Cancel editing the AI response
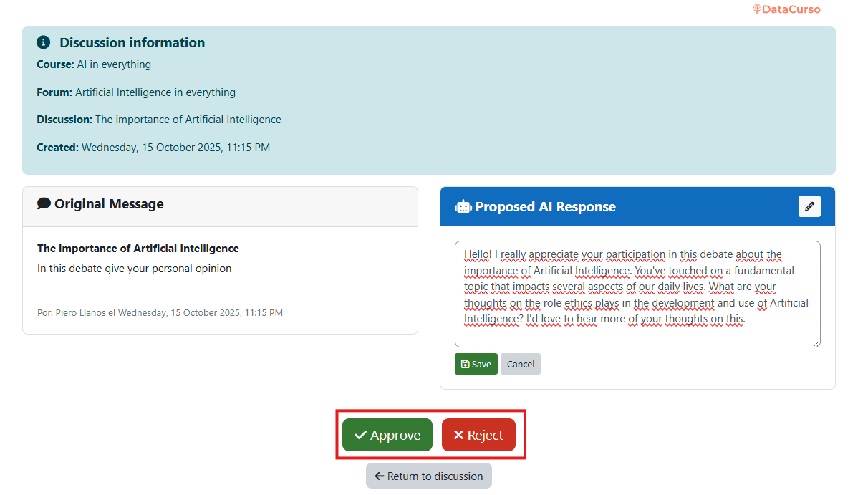 [520, 363]
